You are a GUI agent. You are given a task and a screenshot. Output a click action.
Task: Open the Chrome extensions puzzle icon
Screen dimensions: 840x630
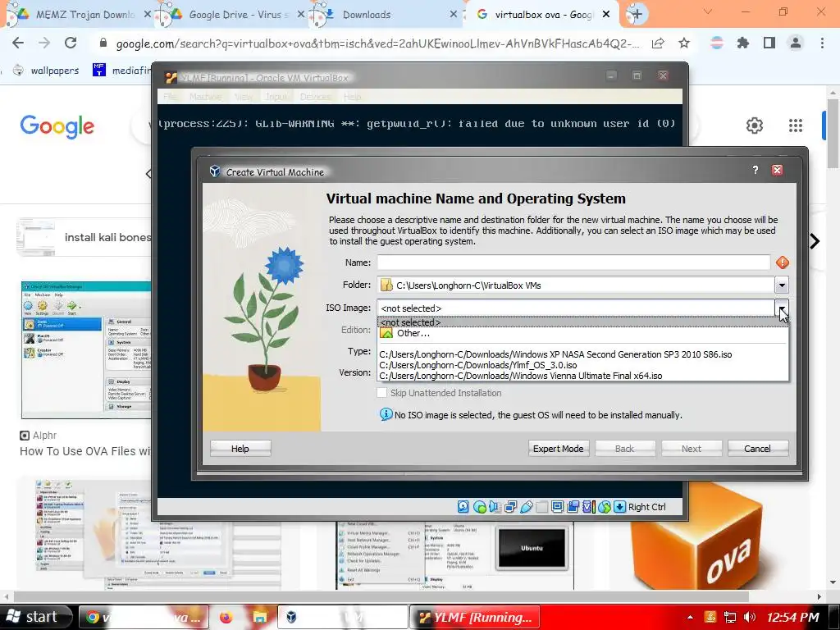point(742,43)
